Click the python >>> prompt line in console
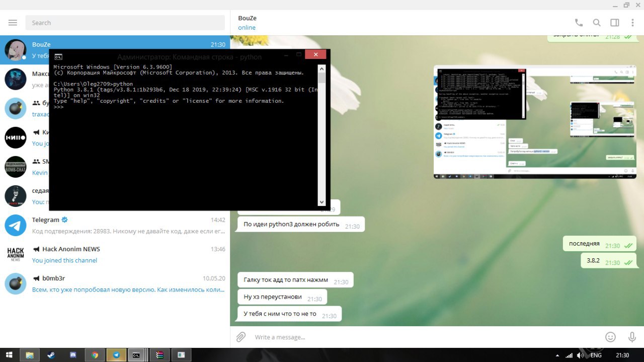644x362 pixels. 59,107
